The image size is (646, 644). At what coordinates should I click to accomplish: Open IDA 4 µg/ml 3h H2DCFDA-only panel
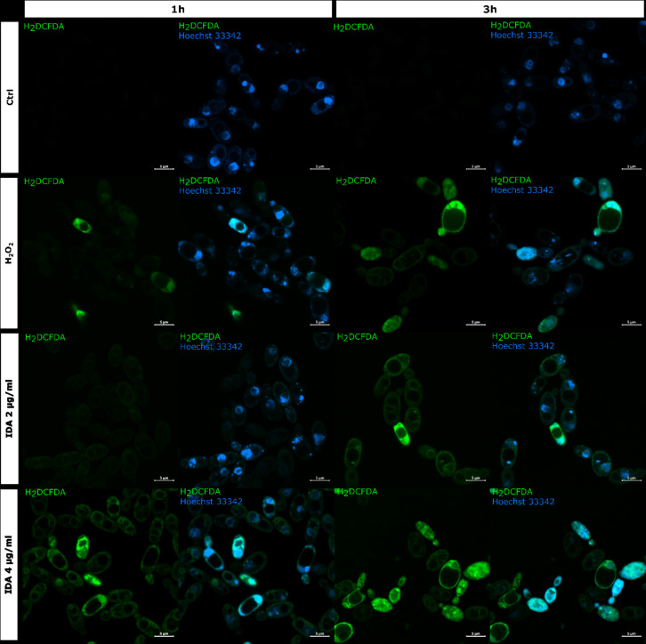coord(412,565)
